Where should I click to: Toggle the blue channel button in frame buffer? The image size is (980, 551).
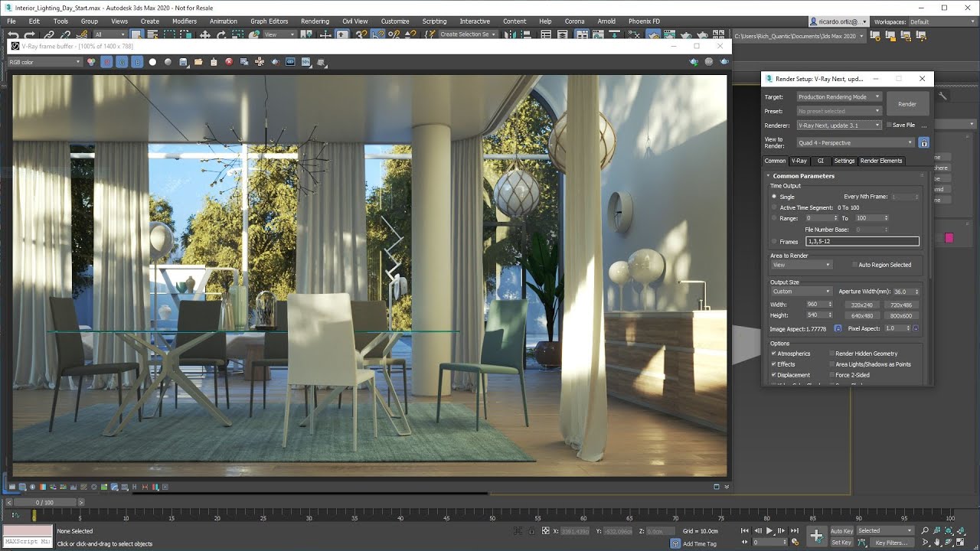137,62
